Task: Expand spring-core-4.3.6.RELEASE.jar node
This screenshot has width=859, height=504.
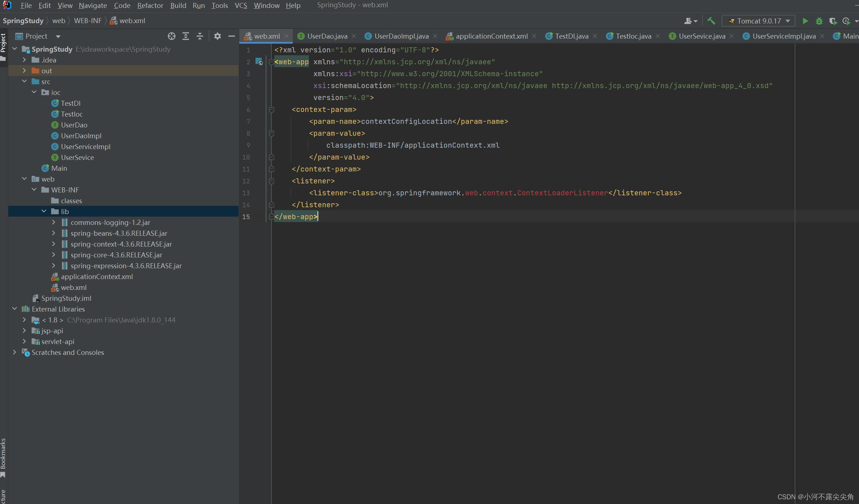Action: 53,255
